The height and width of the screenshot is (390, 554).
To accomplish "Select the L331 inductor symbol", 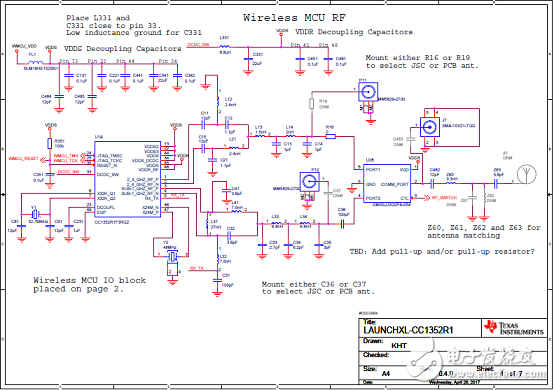I will tap(225, 46).
